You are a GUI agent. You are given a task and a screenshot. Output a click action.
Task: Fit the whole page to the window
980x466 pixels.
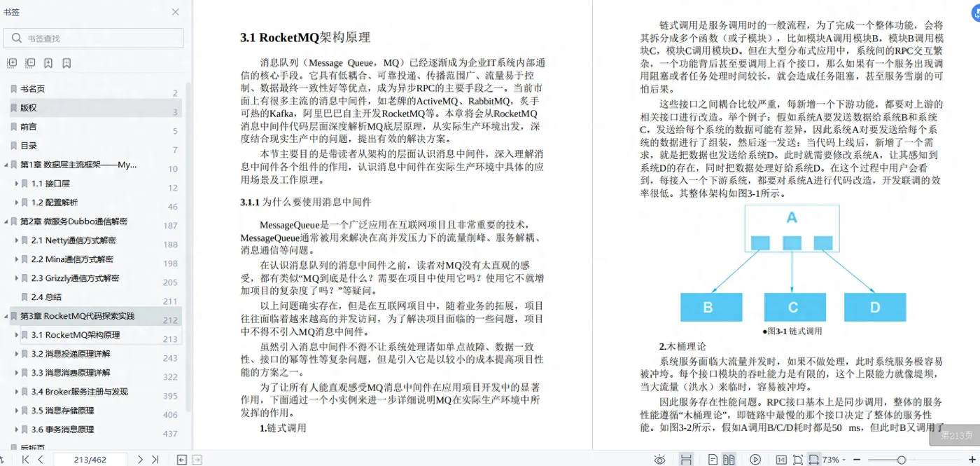point(798,460)
